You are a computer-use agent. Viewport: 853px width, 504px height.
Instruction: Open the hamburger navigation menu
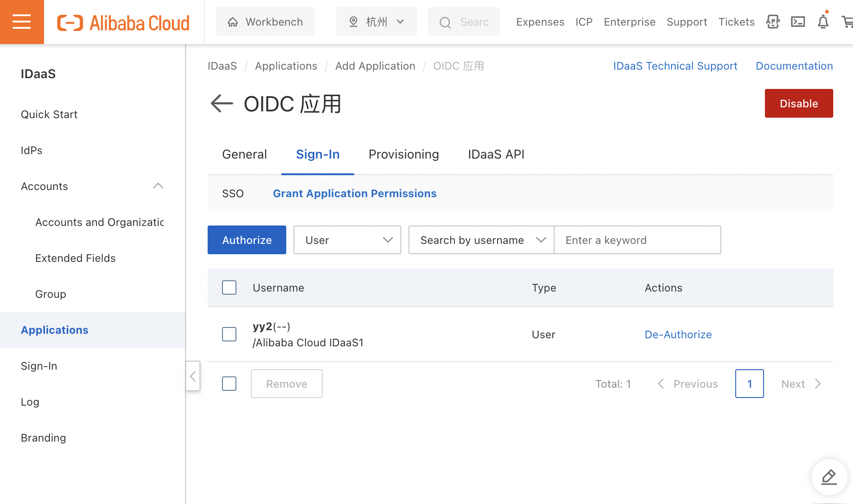coord(22,22)
